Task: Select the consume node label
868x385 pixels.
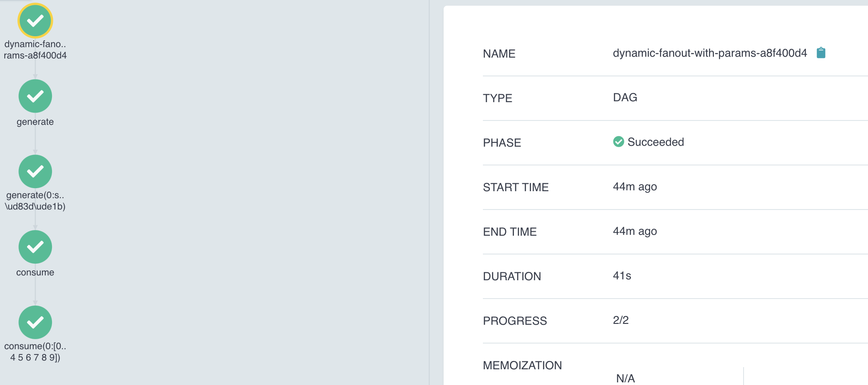Action: coord(35,272)
